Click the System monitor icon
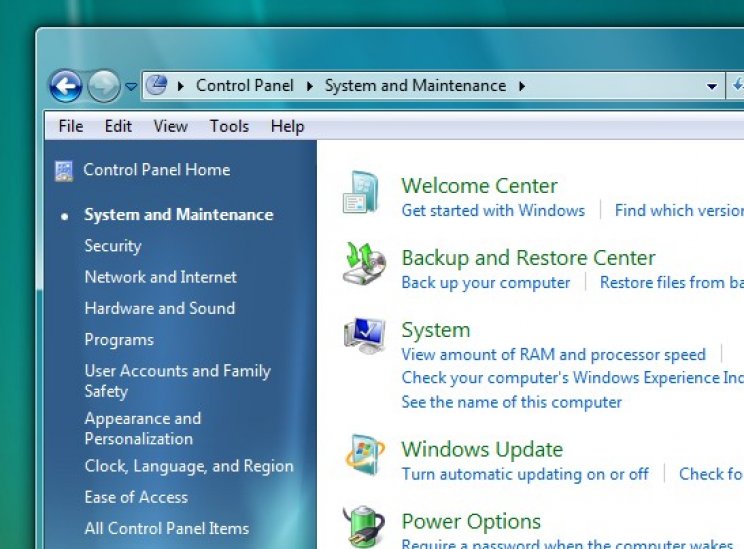This screenshot has width=744, height=549. pos(364,335)
